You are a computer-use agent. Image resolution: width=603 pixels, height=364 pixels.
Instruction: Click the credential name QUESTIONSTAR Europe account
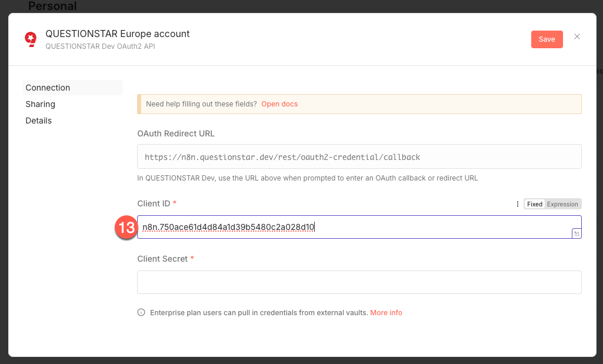click(117, 34)
